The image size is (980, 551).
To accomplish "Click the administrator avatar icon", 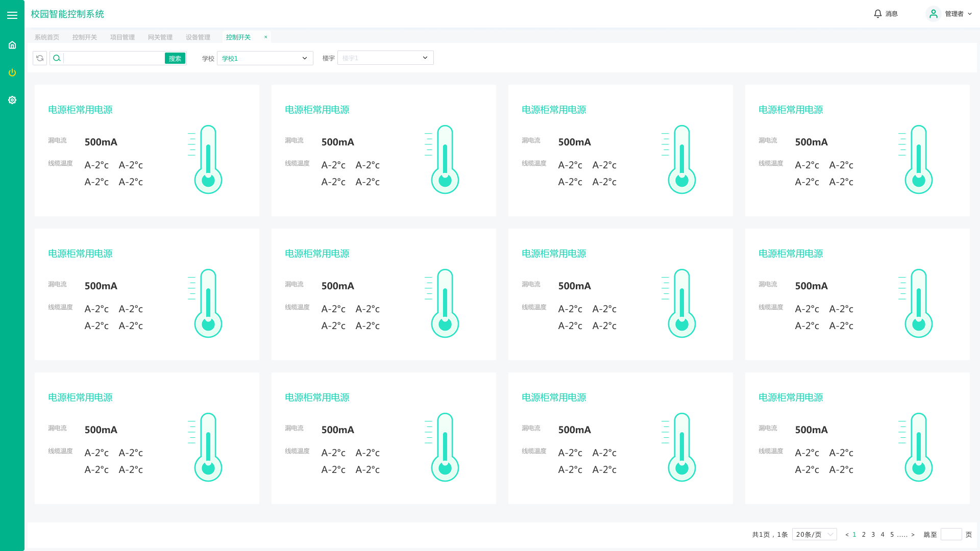I will tap(934, 14).
